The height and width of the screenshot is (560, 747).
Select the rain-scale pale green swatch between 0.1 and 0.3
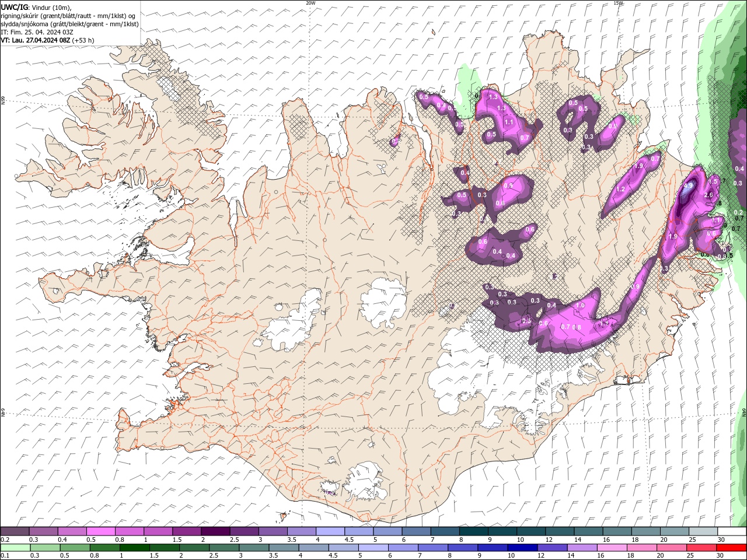click(x=15, y=548)
